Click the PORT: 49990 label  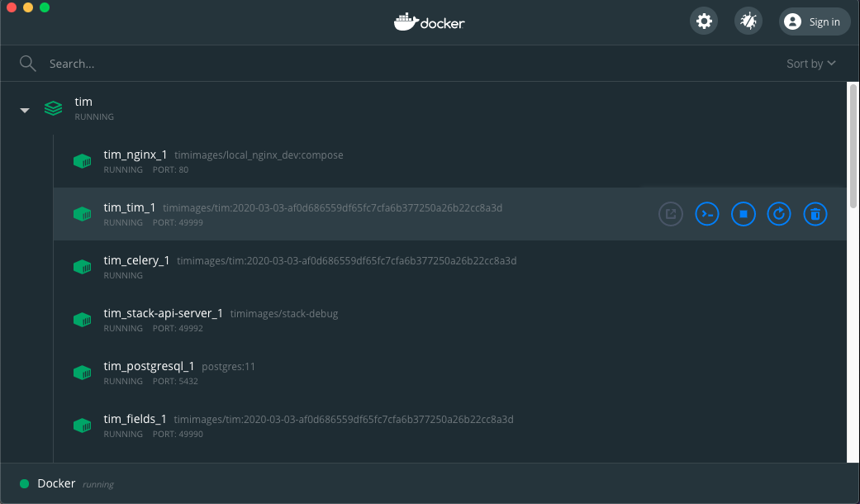coord(178,435)
